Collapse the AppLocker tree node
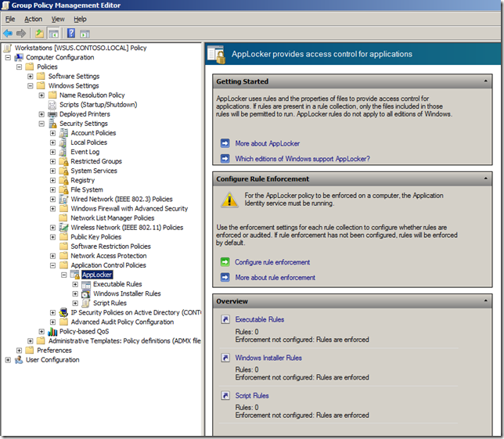Viewport: 504px width, 439px height. pos(64,275)
